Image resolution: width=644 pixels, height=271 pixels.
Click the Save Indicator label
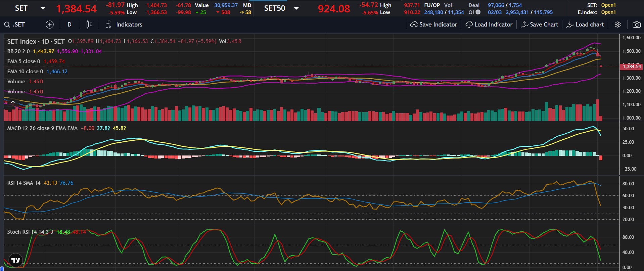(x=438, y=25)
